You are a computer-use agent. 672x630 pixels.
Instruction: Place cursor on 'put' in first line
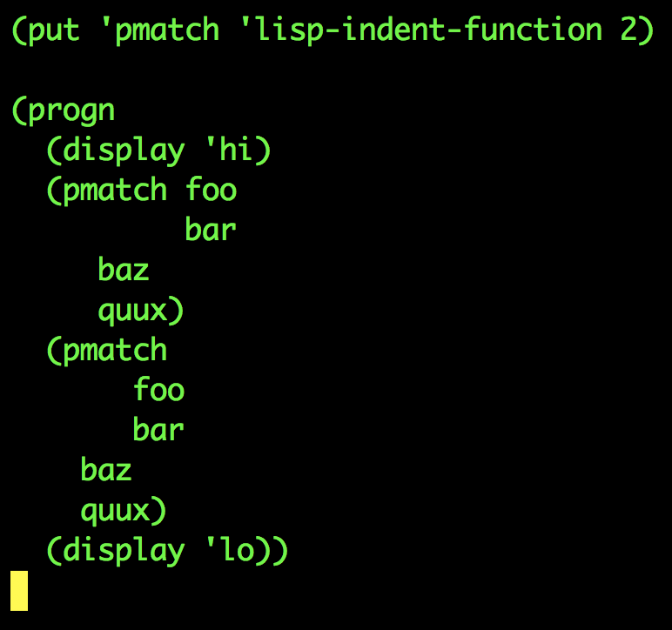tap(54, 30)
